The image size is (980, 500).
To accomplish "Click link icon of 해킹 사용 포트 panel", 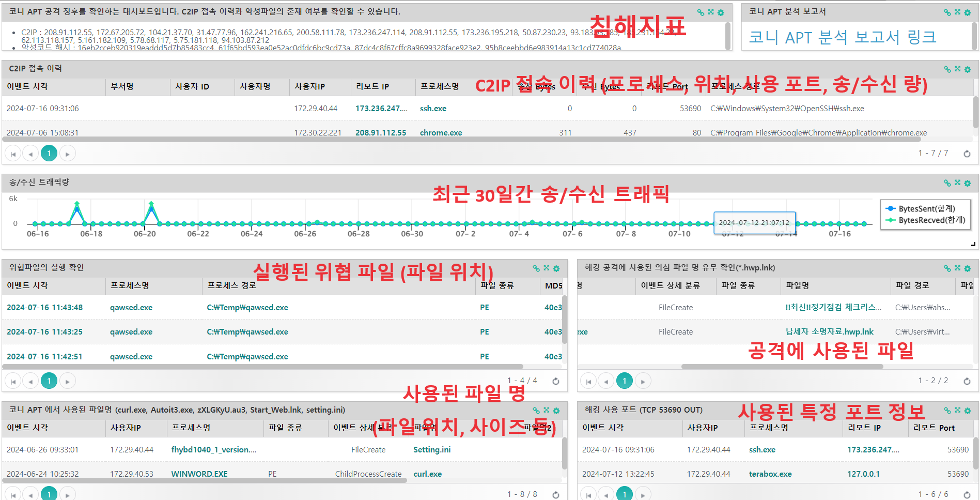I will click(x=947, y=411).
